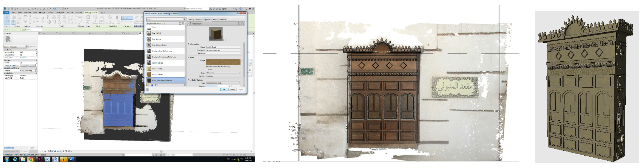This screenshot has height=168, width=644.
Task: Open Google Chrome from the taskbar
Action: point(31,159)
